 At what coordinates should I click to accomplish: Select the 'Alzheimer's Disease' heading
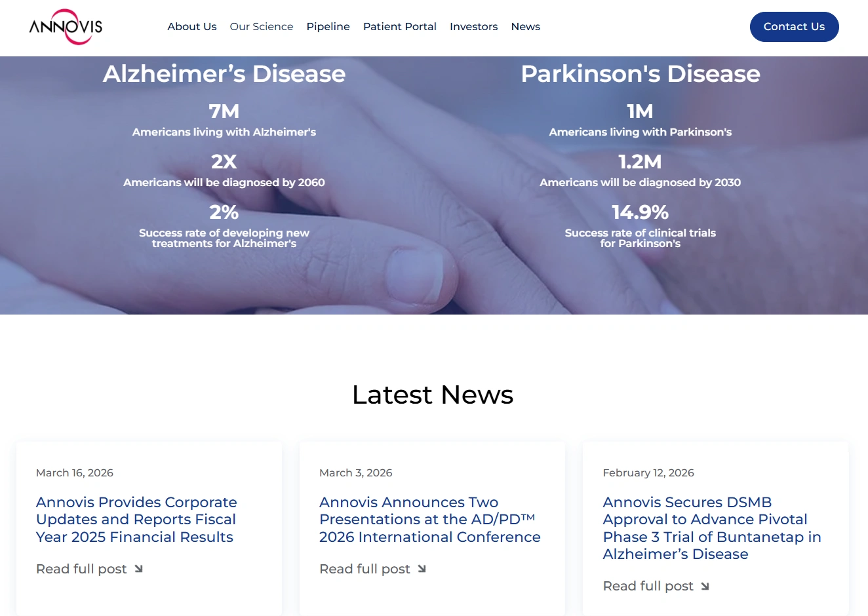[224, 74]
